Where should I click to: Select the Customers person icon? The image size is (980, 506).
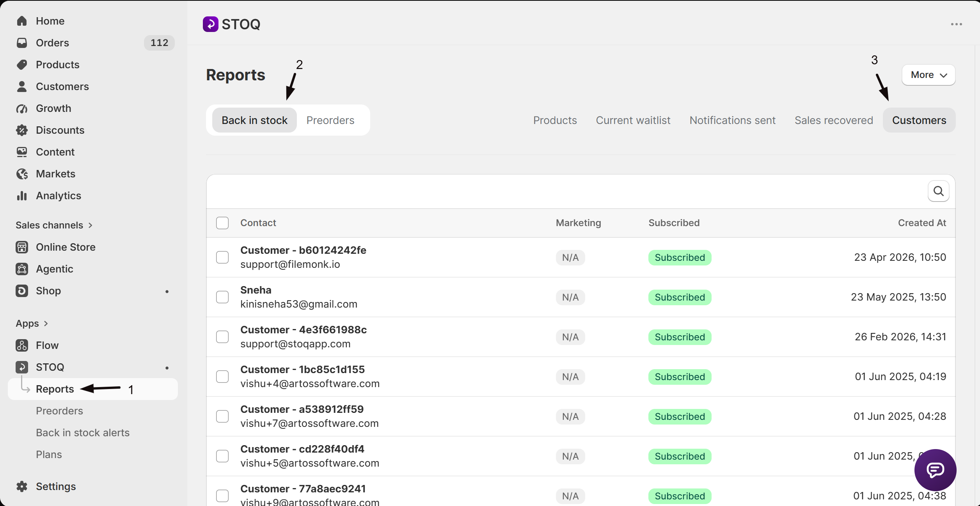(22, 87)
